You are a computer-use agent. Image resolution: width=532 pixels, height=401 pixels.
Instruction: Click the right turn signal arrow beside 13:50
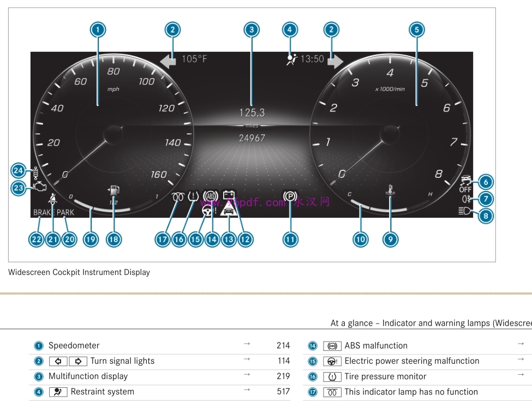pyautogui.click(x=335, y=59)
